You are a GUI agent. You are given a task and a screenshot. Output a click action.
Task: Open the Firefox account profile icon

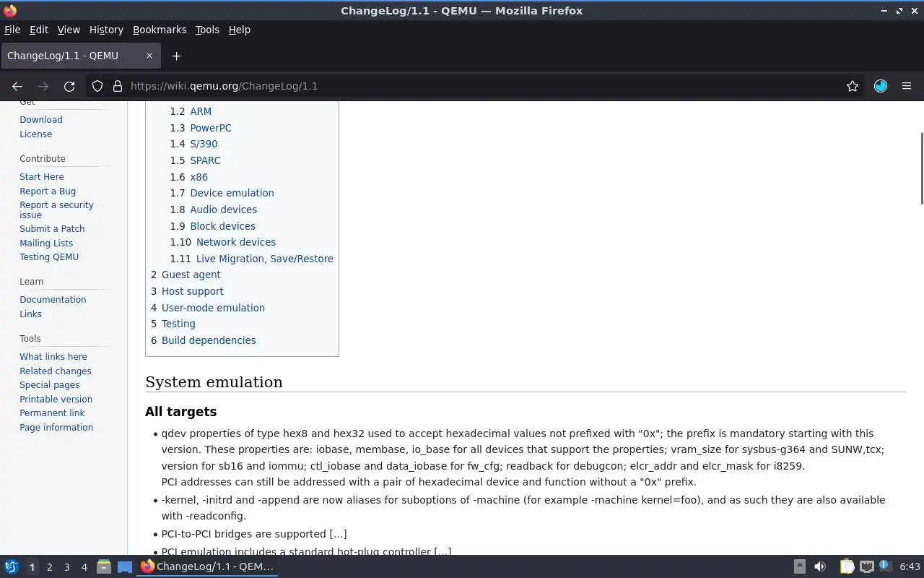tap(881, 86)
